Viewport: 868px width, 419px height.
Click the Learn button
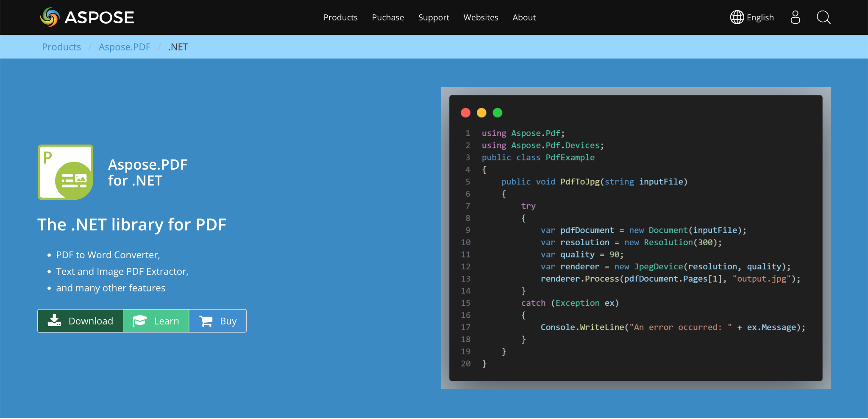pos(156,321)
